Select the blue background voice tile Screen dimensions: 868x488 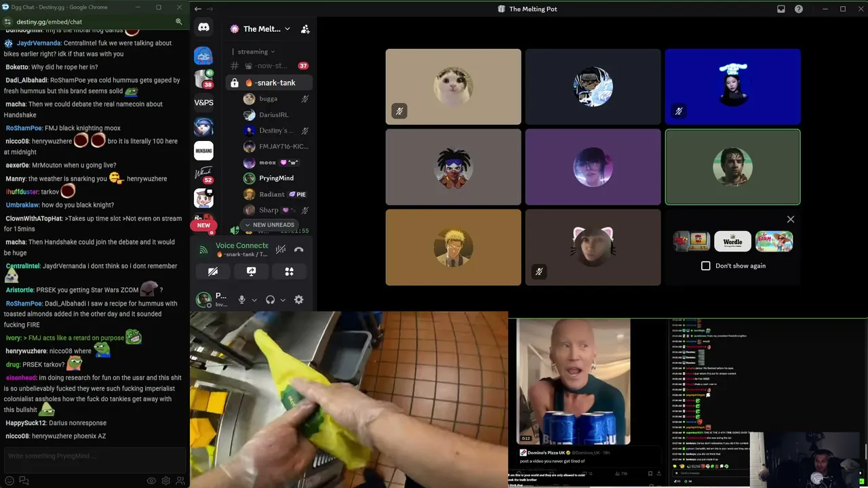pyautogui.click(x=732, y=87)
